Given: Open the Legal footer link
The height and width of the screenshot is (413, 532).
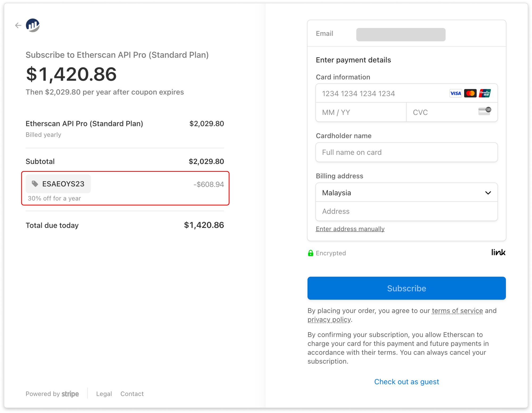Looking at the screenshot, I should [x=104, y=394].
